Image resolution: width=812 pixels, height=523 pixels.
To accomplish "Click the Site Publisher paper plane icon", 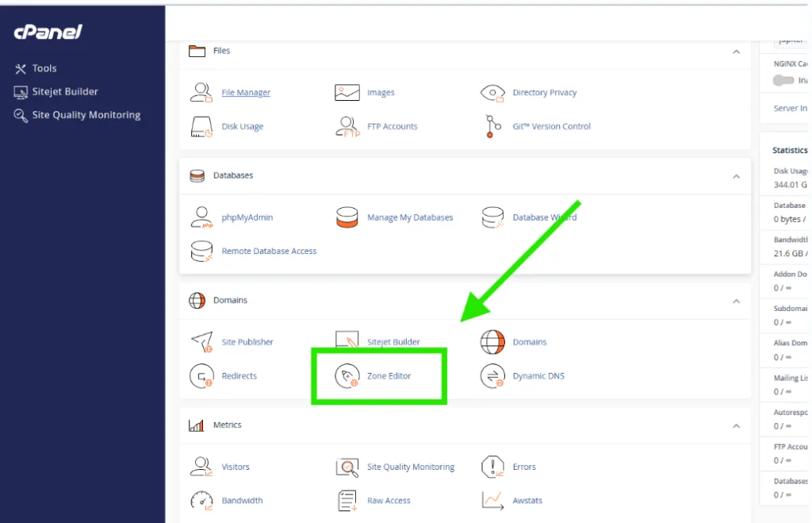I will pos(201,342).
